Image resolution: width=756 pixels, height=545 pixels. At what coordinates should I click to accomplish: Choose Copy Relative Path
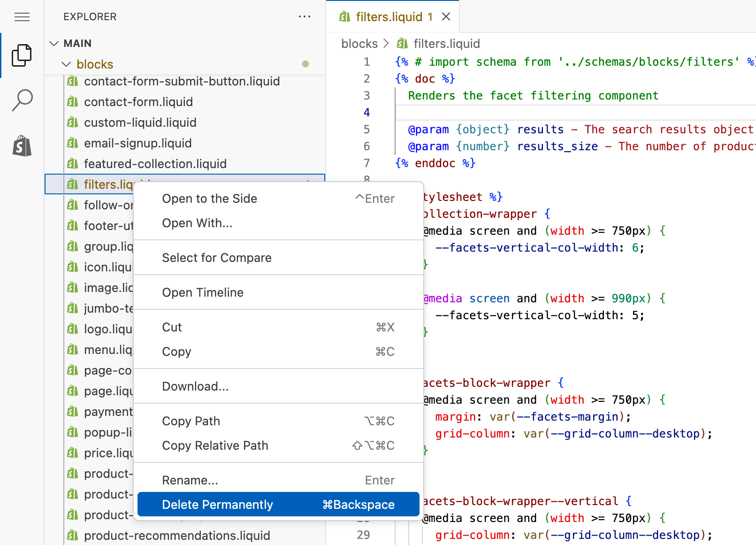pyautogui.click(x=278, y=445)
